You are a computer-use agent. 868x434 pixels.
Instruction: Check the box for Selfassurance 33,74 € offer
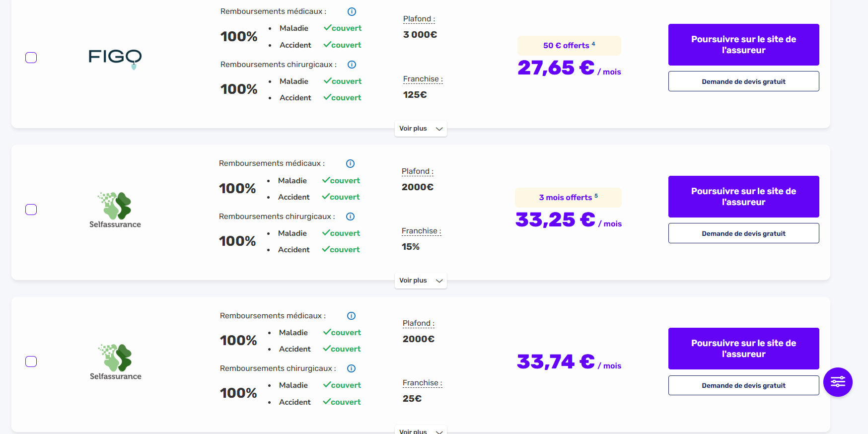coord(31,362)
